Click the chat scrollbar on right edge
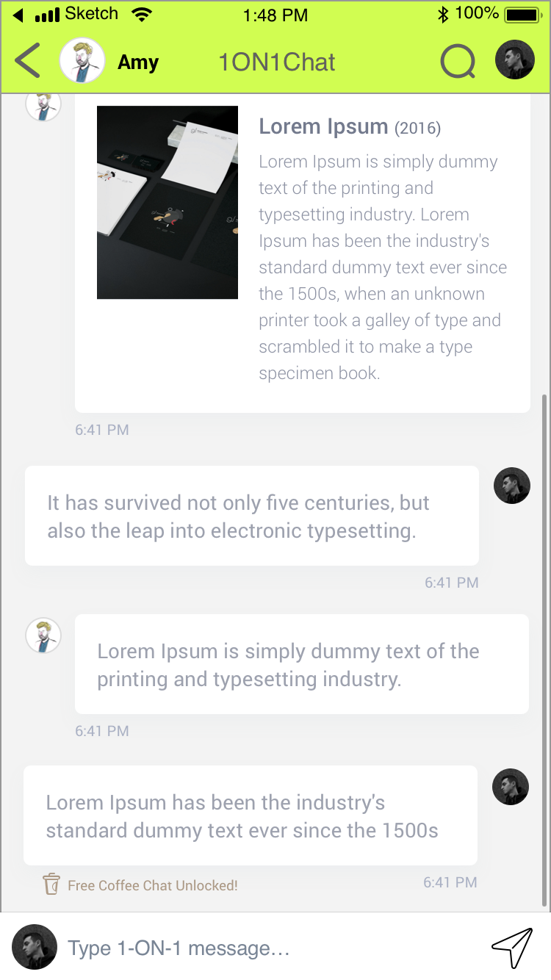This screenshot has height=980, width=551. pos(544,650)
